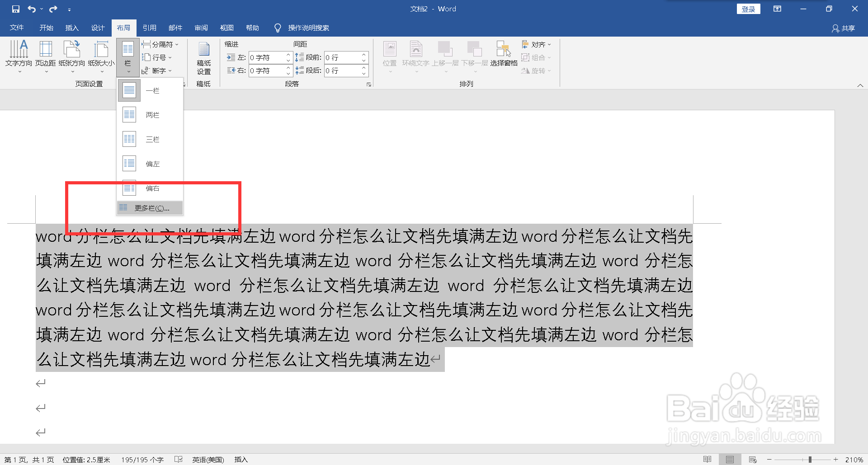Screen dimensions: 868x465
Task: Click the word count '195/195 个字'
Action: (x=142, y=460)
